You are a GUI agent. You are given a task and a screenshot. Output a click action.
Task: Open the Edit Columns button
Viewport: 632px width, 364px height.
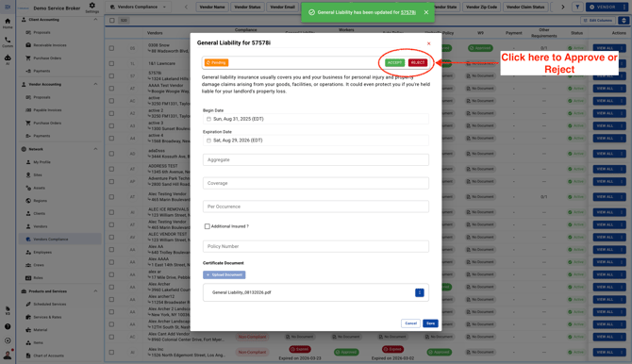598,20
